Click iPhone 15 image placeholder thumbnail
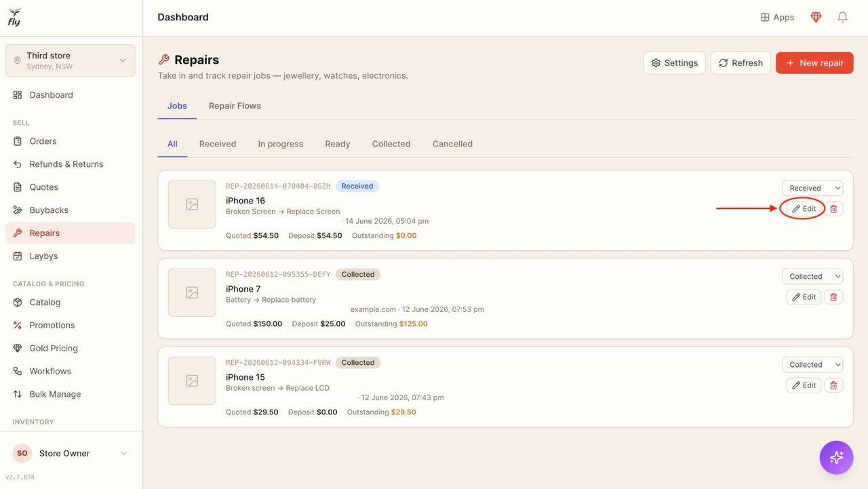The height and width of the screenshot is (489, 868). coord(192,380)
